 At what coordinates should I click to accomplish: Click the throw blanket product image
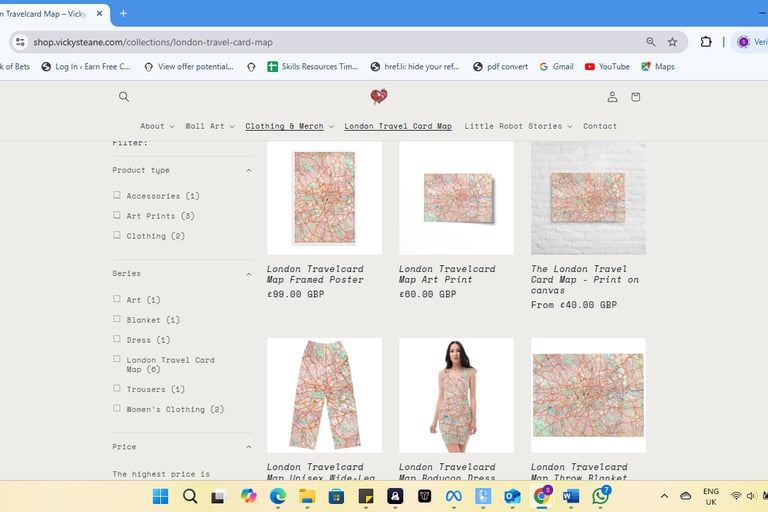(588, 395)
